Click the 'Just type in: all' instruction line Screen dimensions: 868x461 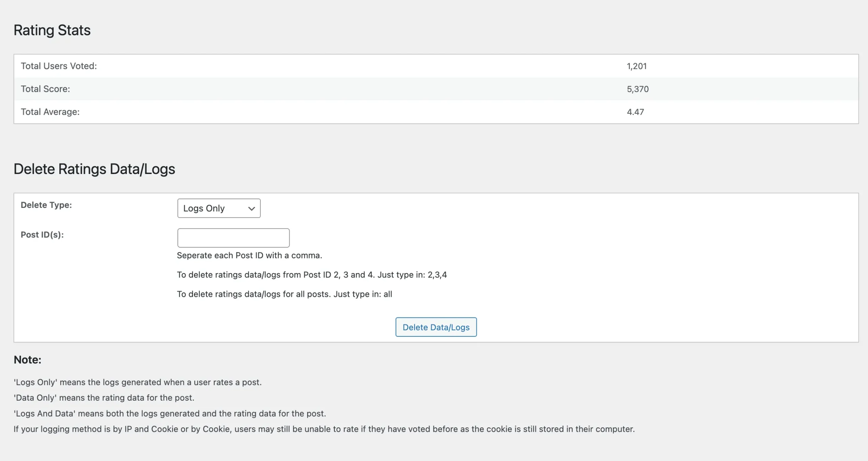[284, 294]
